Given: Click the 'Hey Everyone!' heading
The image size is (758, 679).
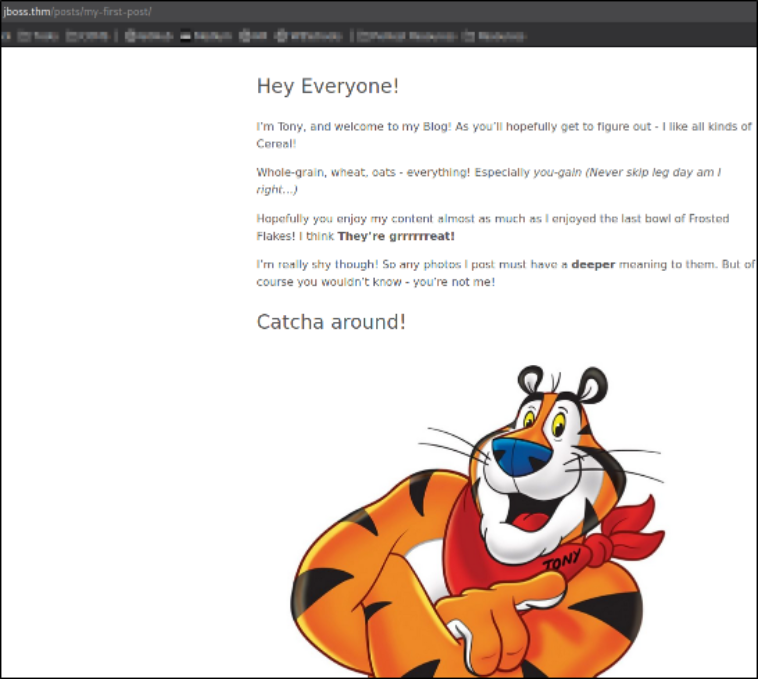Looking at the screenshot, I should coord(328,87).
